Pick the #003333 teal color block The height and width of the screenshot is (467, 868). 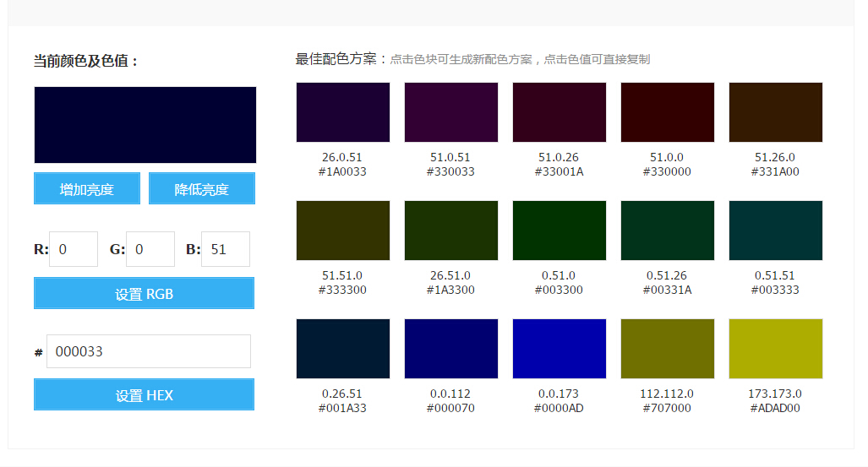point(776,231)
